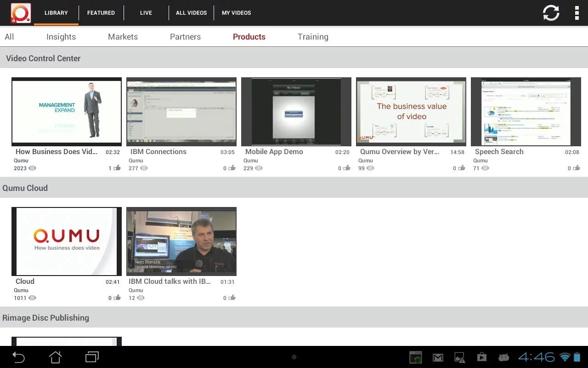Tap the views eye icon for Mobile App Demo
Screen dimensions: 588x368
(259, 168)
